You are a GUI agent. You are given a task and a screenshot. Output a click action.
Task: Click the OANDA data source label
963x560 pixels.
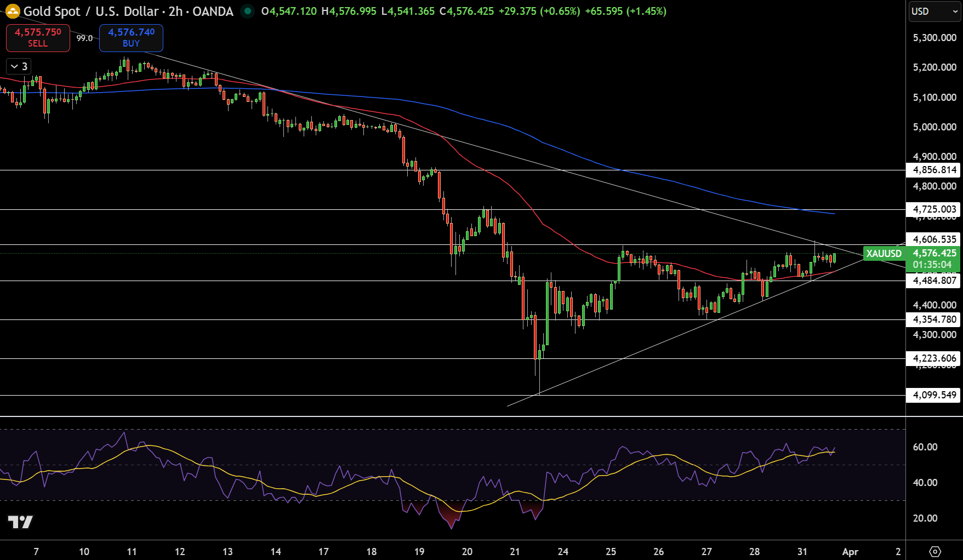click(x=213, y=11)
